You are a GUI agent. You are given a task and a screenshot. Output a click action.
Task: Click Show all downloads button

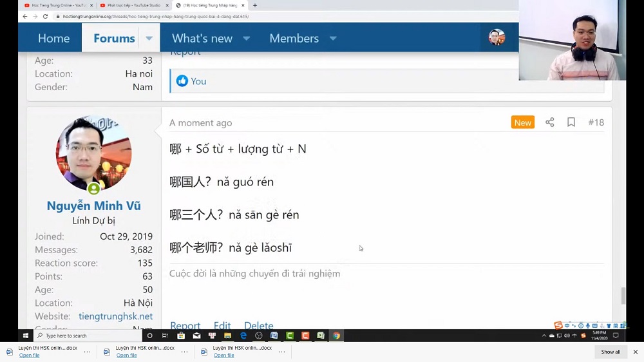pos(611,352)
